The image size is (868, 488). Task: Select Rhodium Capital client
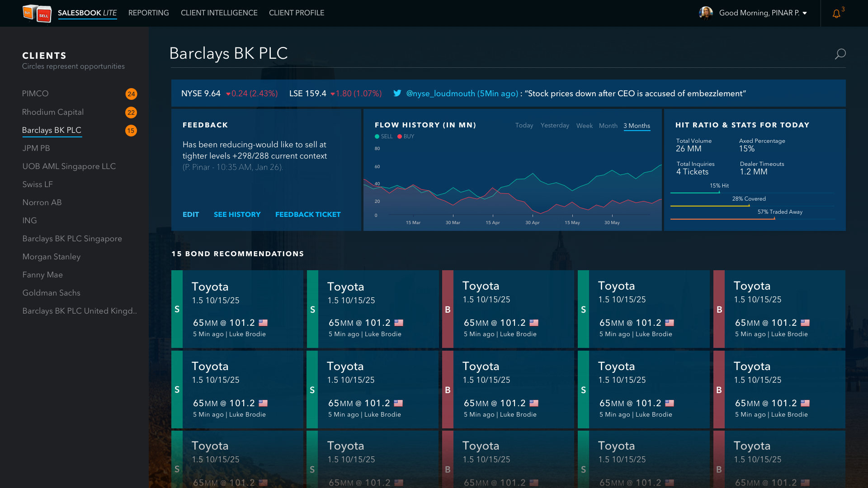pyautogui.click(x=53, y=112)
